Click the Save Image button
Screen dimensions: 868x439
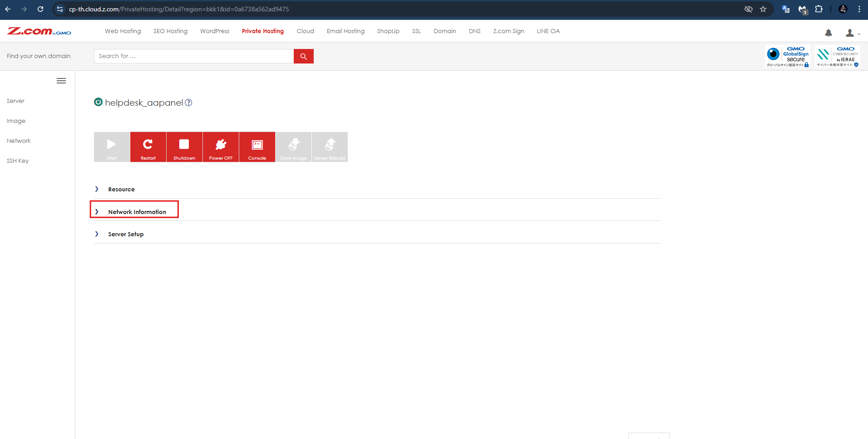pos(293,147)
